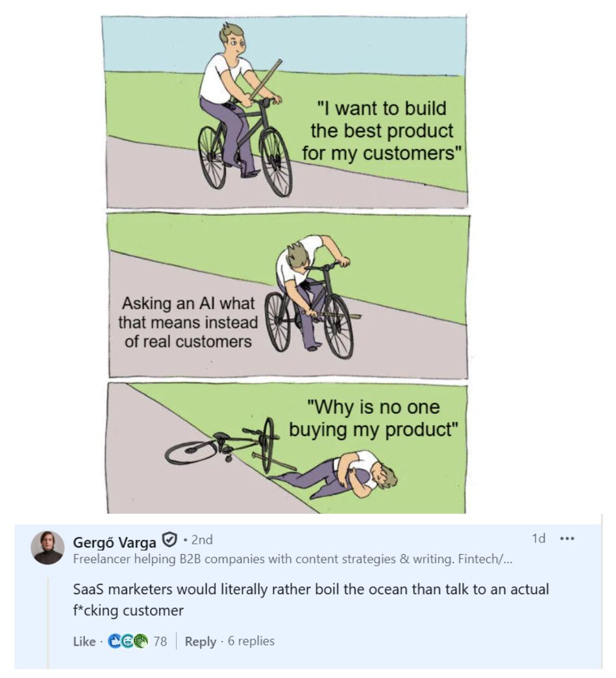Screen dimensions: 616x678
Task: Expand the 6 replies thread
Action: [x=249, y=642]
